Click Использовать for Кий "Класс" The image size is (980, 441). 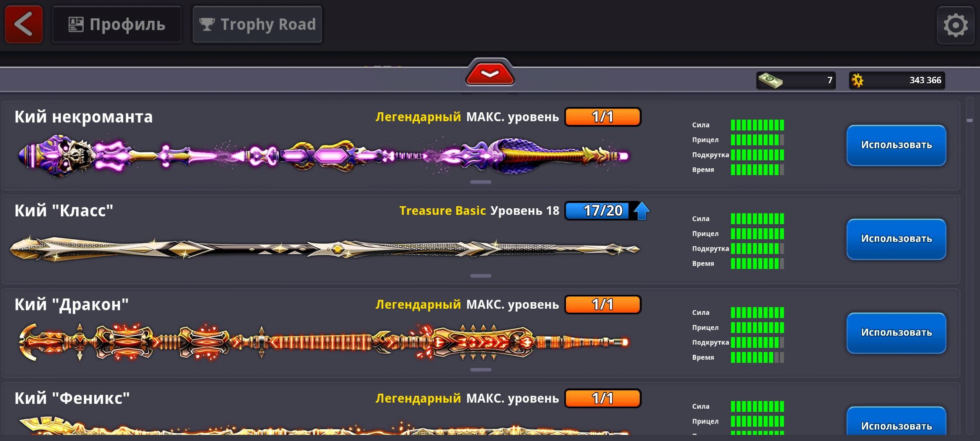pyautogui.click(x=896, y=239)
